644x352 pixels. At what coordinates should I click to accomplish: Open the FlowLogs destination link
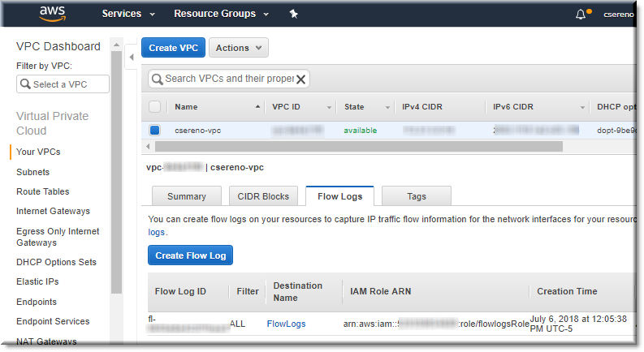(287, 324)
